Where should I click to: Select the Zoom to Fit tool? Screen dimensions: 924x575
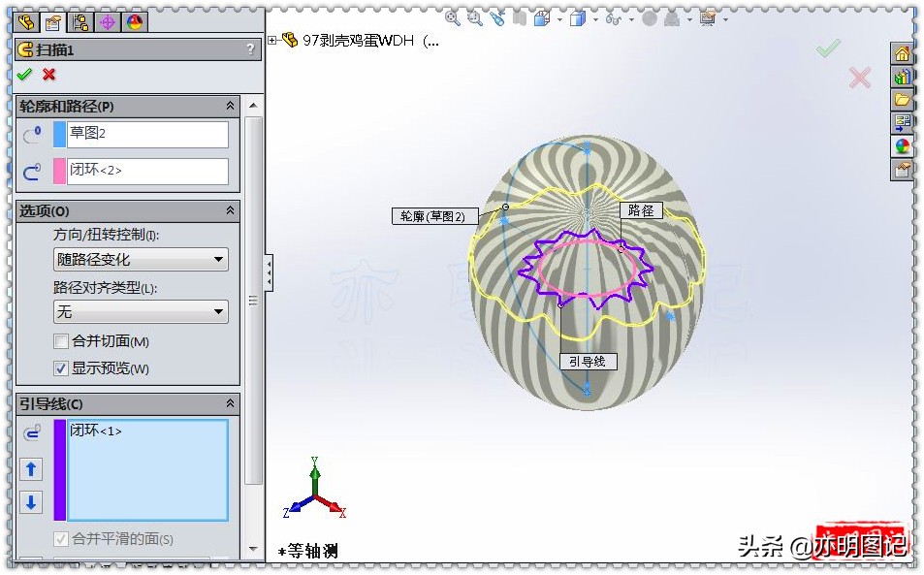click(453, 17)
